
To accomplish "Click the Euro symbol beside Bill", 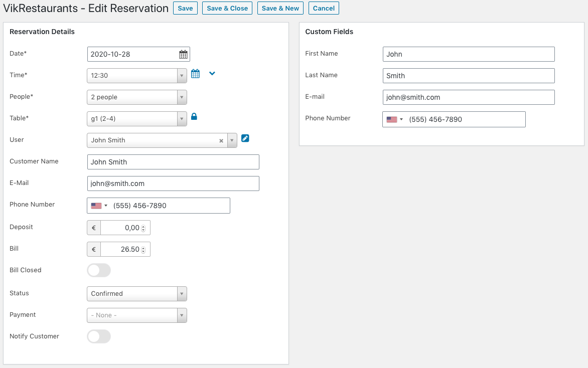I will (x=94, y=250).
